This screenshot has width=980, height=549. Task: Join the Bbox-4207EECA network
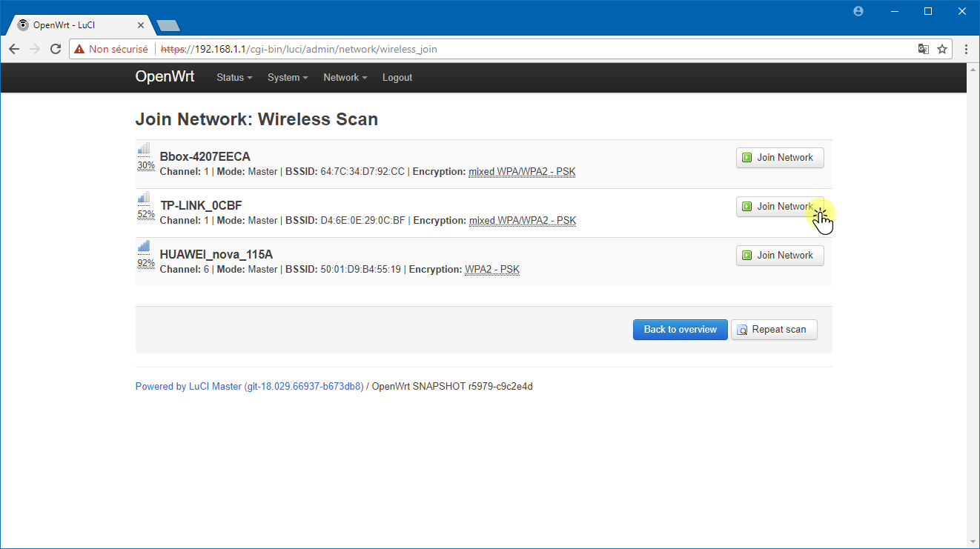tap(780, 158)
